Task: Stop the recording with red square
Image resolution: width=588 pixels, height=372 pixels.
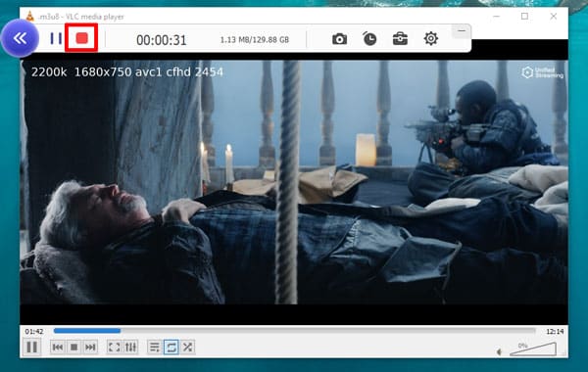Action: click(81, 38)
